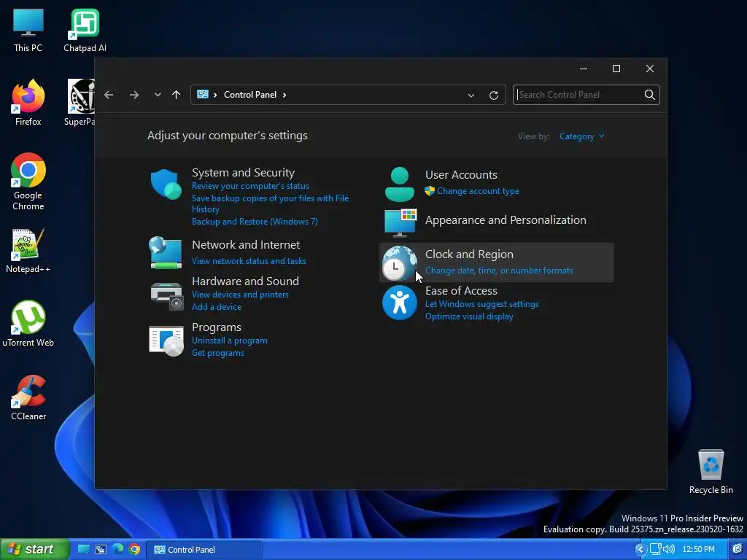747x560 pixels.
Task: Go back with the back arrow
Action: tap(109, 95)
